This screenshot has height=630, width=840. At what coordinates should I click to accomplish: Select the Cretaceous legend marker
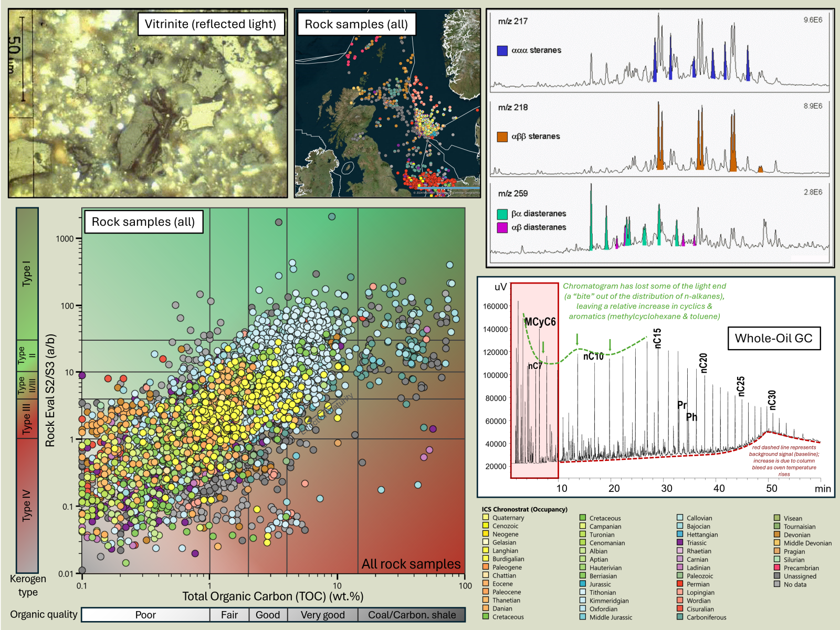[583, 518]
